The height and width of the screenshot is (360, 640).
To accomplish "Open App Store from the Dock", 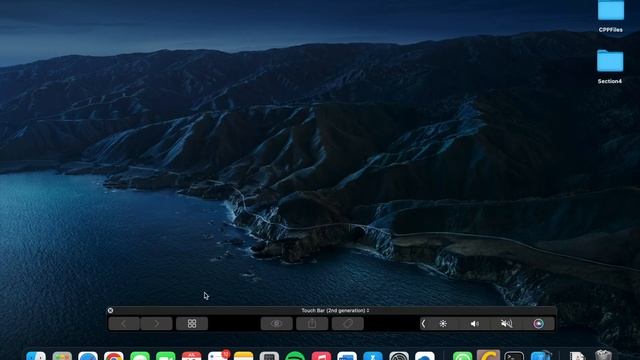I will tap(373, 356).
